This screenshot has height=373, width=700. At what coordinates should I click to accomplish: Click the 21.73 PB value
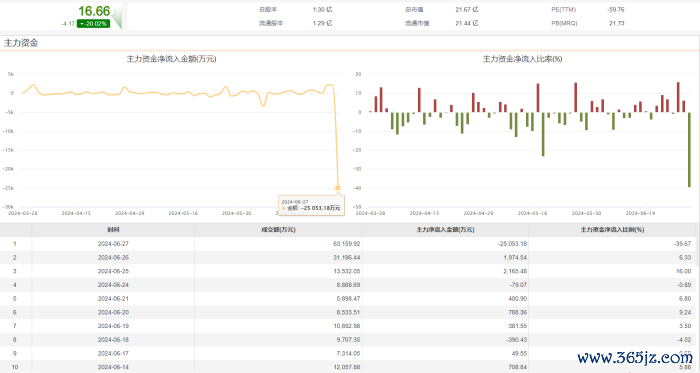(617, 23)
